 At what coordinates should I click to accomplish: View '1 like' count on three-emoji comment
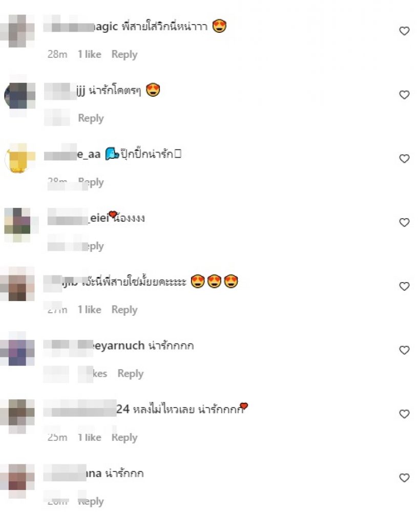click(x=90, y=309)
